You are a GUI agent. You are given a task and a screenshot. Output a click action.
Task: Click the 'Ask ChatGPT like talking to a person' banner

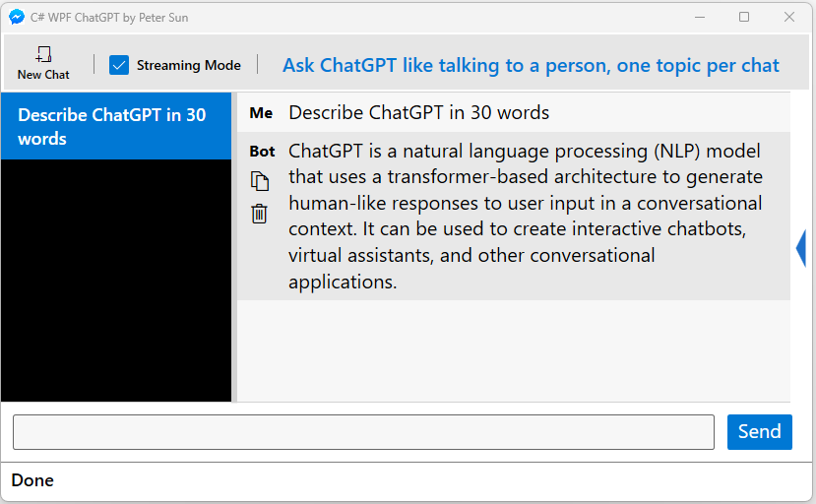(x=531, y=66)
